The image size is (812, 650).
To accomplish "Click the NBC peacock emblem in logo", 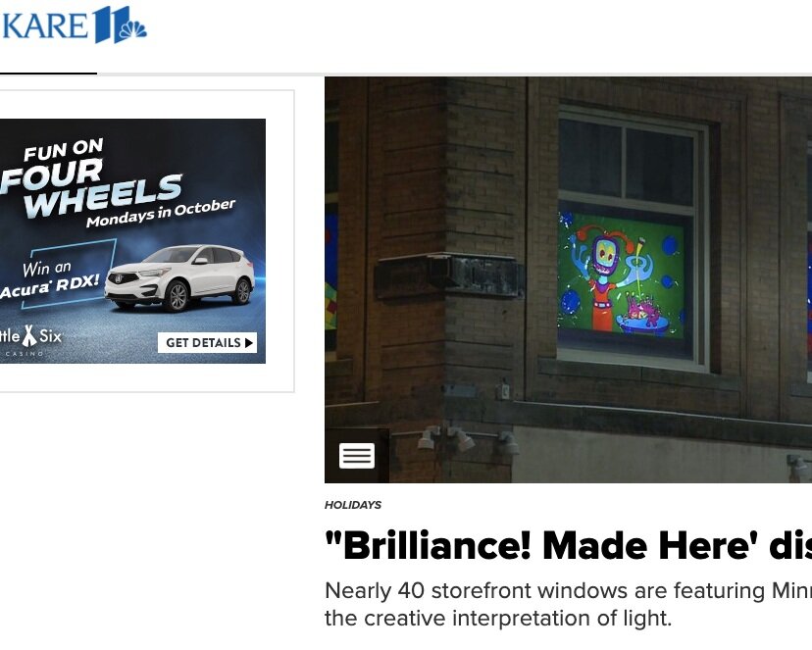I will click(133, 28).
